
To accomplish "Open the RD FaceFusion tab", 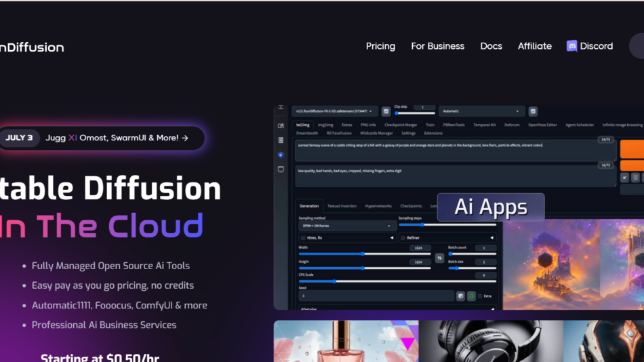I will click(x=339, y=133).
